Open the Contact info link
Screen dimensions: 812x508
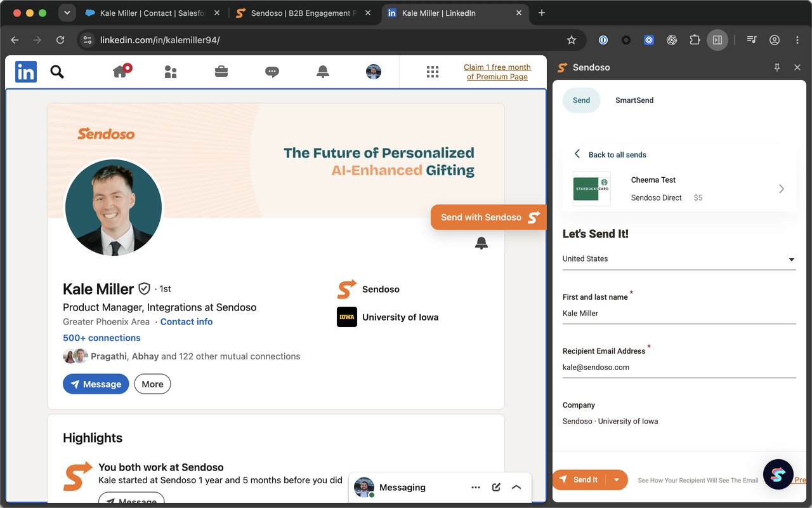coord(187,322)
